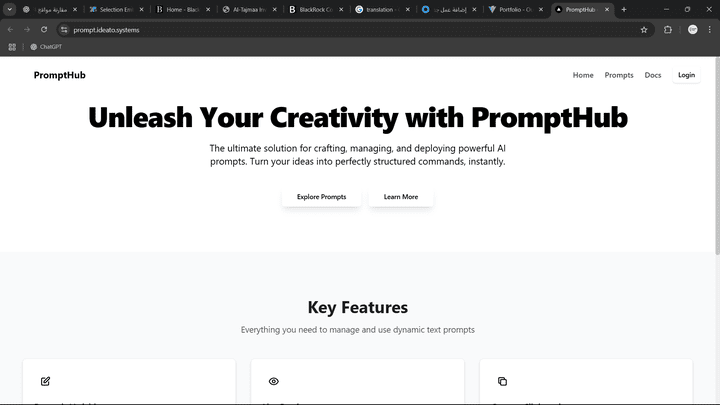Click the site information icon in address bar

[x=64, y=30]
